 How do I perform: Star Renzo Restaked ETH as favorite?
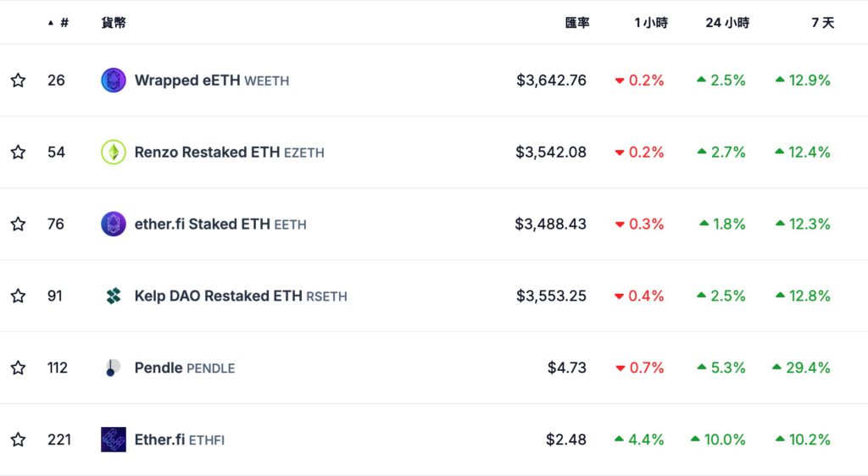point(18,152)
